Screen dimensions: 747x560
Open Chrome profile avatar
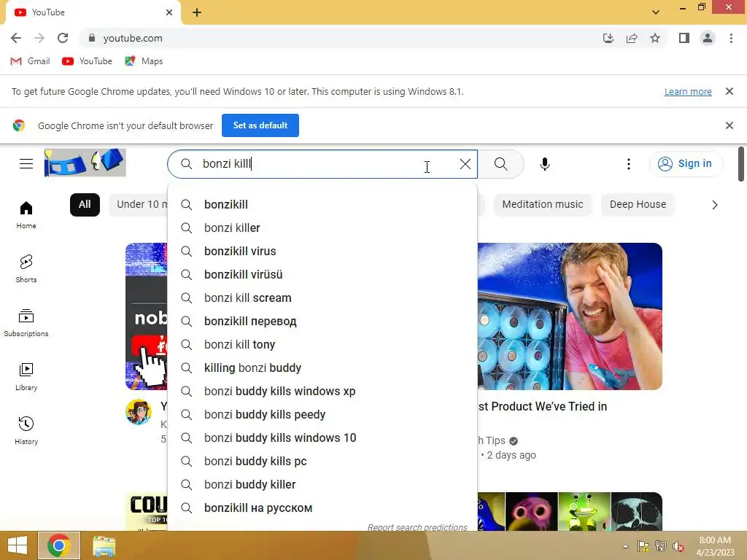(708, 38)
